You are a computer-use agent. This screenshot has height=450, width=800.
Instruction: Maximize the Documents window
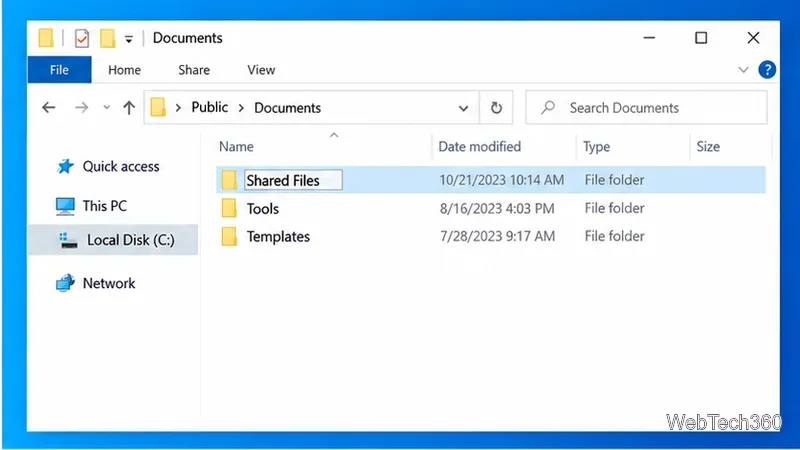[701, 38]
